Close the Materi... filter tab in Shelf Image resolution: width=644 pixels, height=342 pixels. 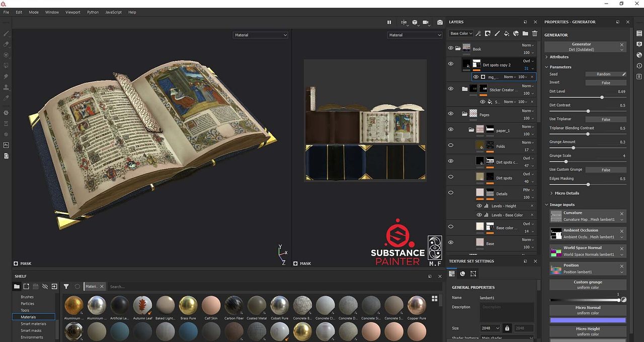point(102,286)
